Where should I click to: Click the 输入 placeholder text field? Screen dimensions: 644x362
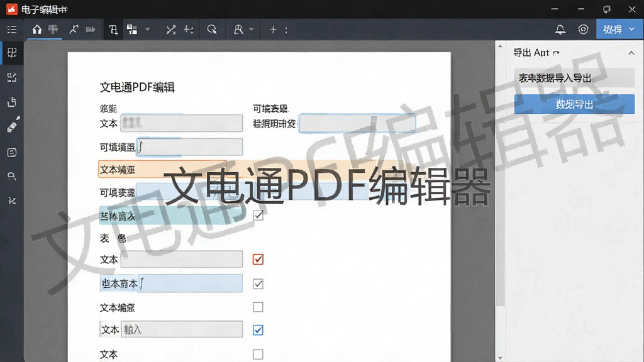(x=181, y=329)
